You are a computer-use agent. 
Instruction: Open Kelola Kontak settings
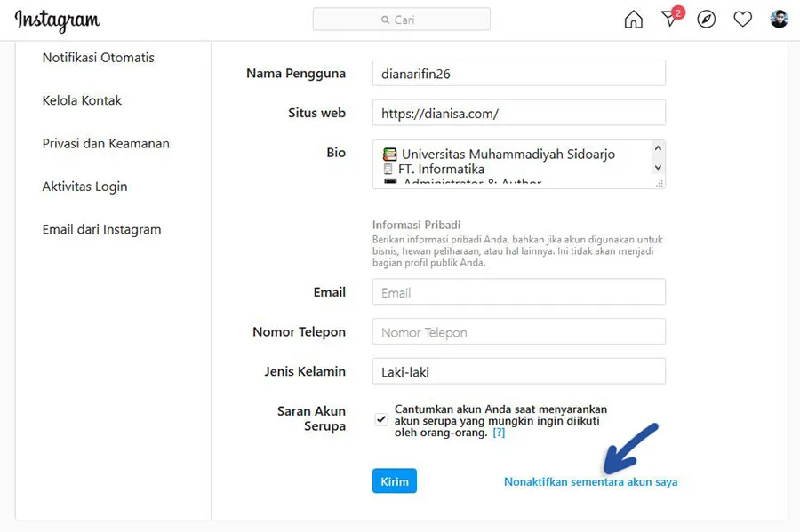[x=82, y=100]
